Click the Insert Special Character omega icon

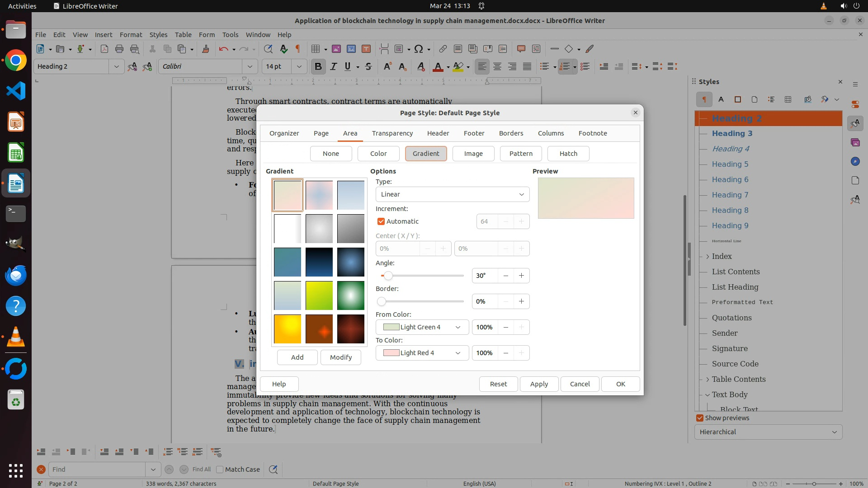click(x=419, y=49)
